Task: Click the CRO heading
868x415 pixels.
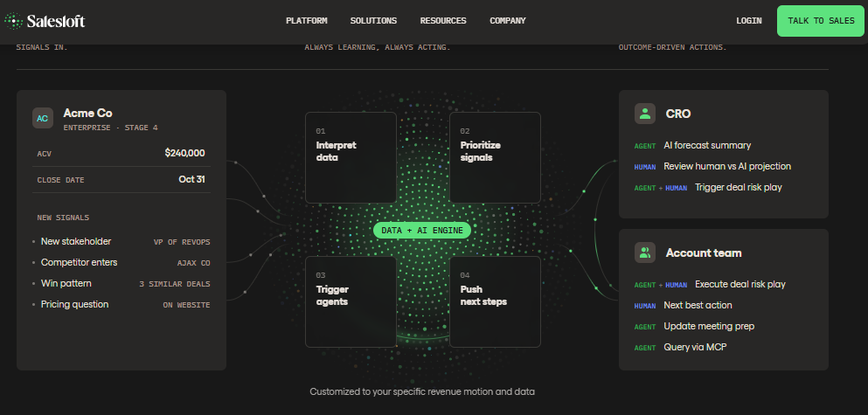Action: coord(678,114)
